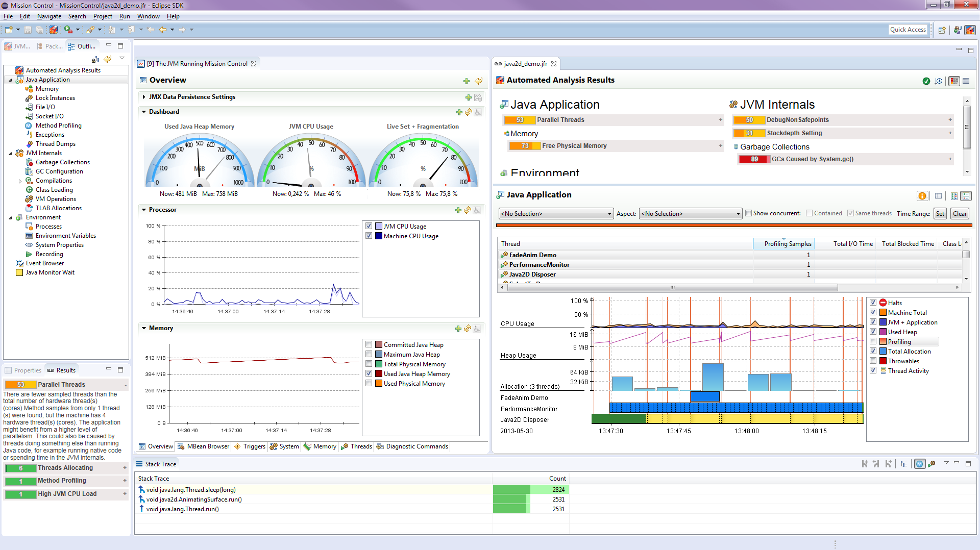Uncheck the Machine CPU Usage checkbox
The image size is (980, 550).
click(x=369, y=236)
